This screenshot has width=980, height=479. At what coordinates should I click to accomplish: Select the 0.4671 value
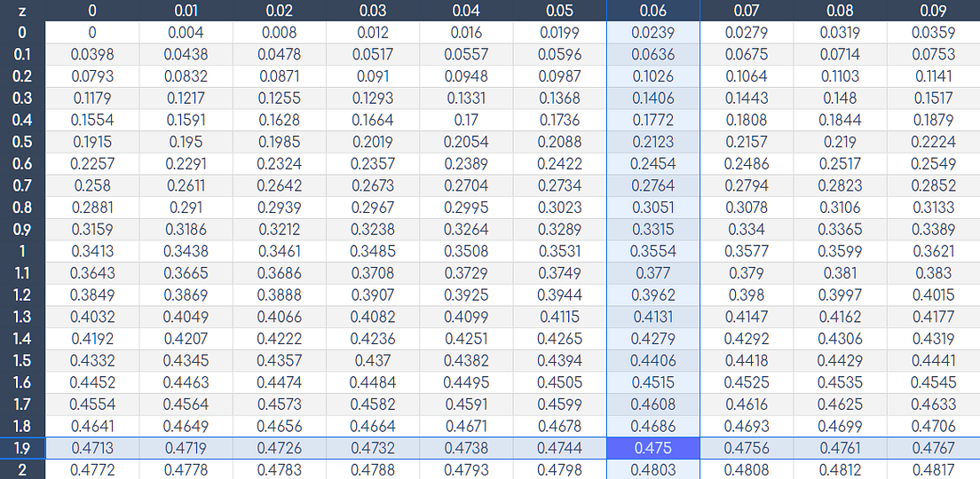[466, 426]
